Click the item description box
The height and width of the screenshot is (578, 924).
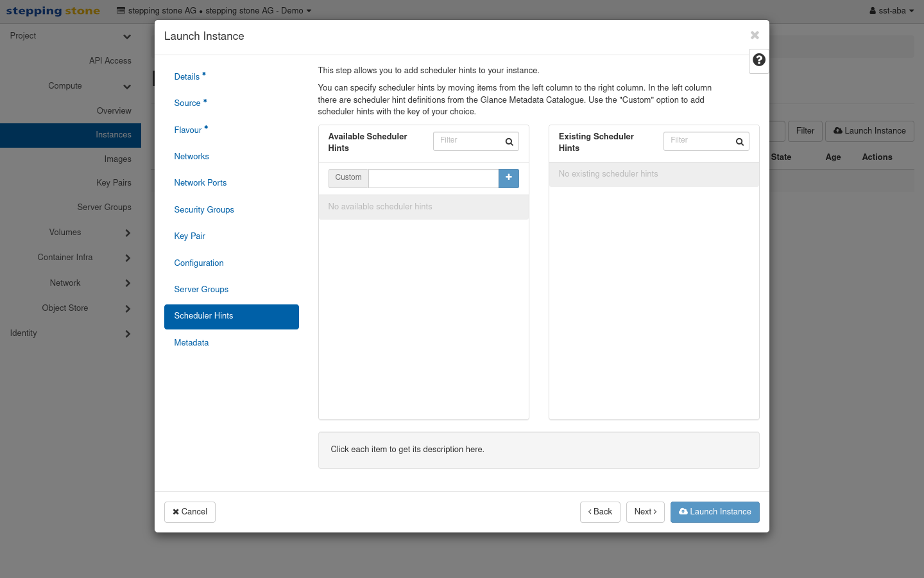tap(538, 450)
